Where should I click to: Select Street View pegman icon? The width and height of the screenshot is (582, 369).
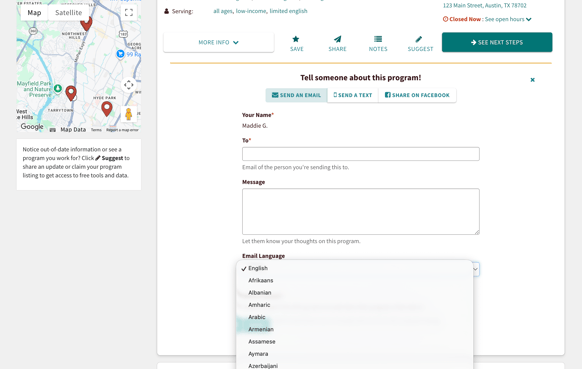(x=129, y=114)
